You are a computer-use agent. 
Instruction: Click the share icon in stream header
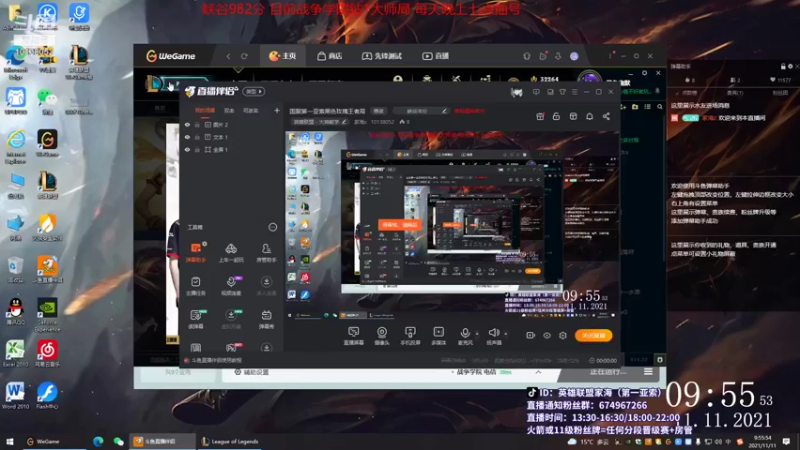[606, 116]
